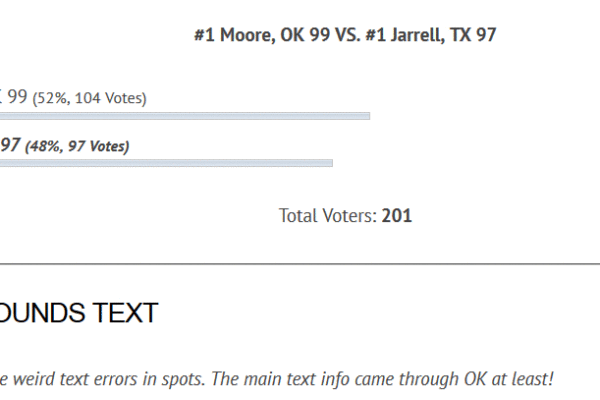Click the "OUNDS TEXT" section heading
Screen dimensions: 600x400
(78, 313)
